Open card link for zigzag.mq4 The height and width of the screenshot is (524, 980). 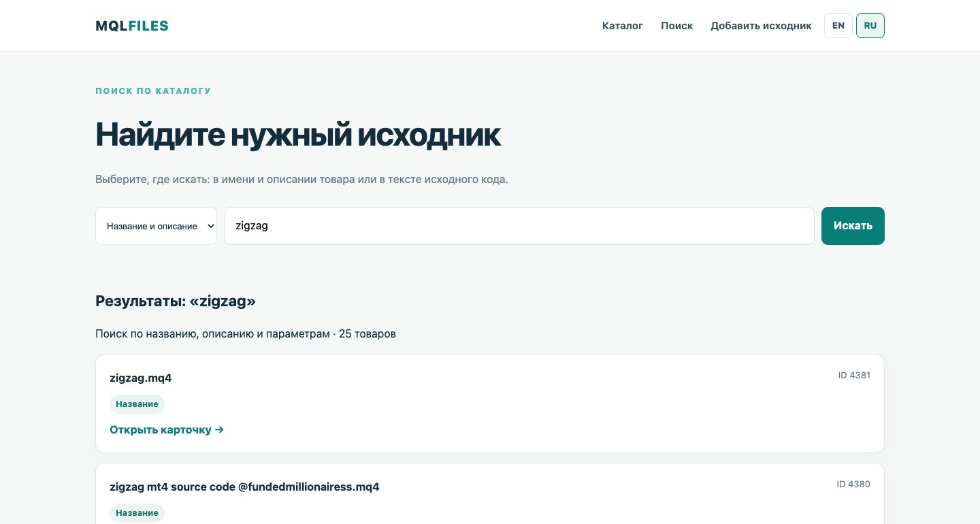[167, 430]
